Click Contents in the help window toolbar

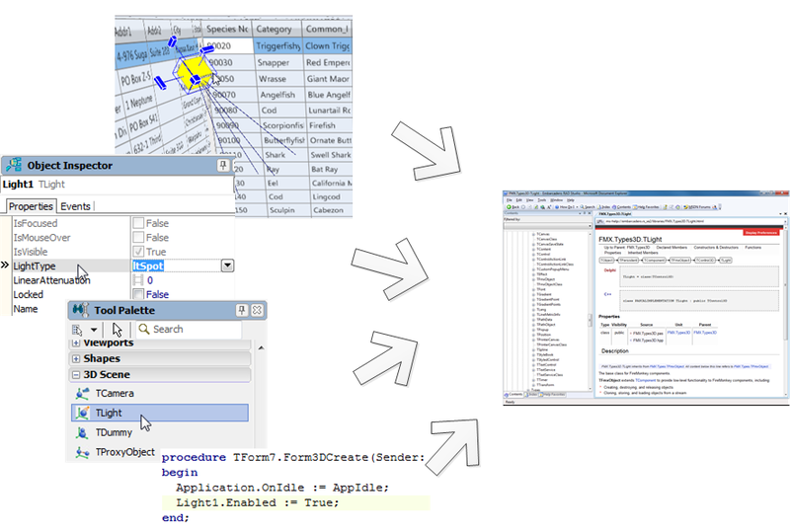point(621,207)
